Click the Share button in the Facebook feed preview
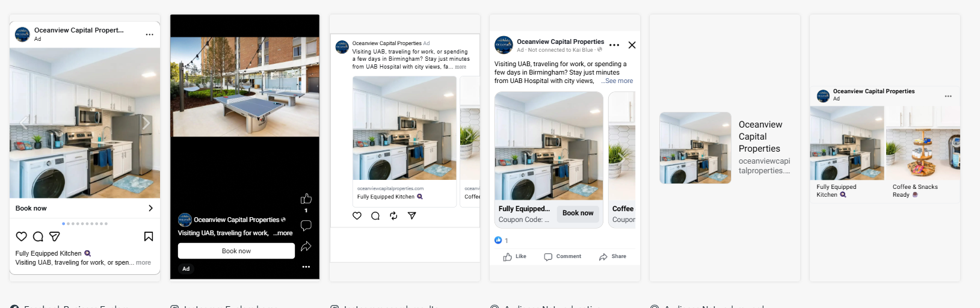 pyautogui.click(x=612, y=257)
